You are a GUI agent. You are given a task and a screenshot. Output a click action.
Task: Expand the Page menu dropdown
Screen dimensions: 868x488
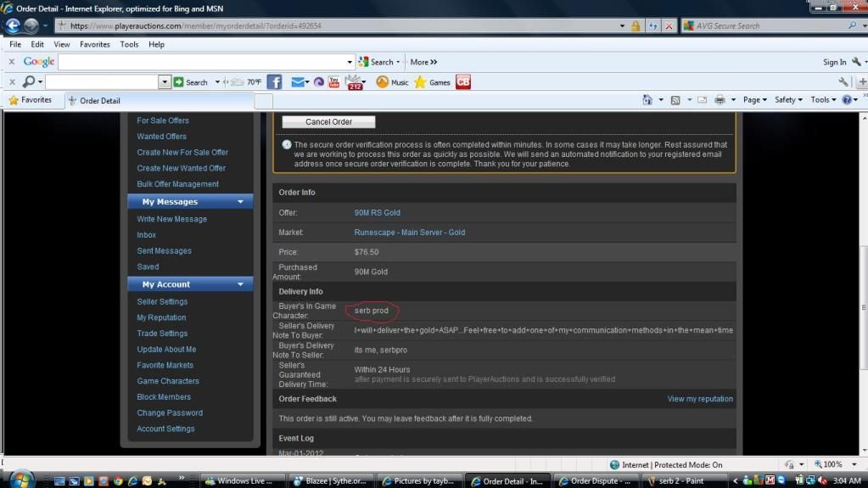(x=754, y=99)
